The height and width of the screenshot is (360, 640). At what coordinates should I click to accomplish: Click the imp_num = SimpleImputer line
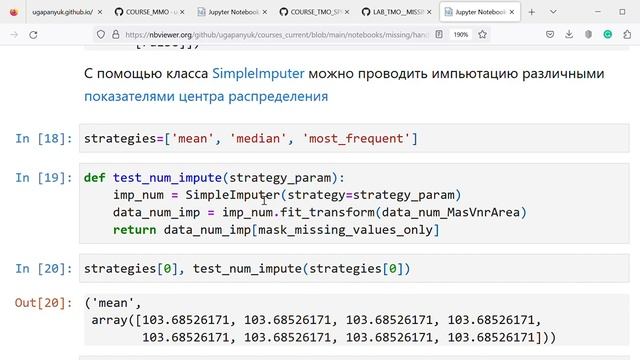[287, 195]
